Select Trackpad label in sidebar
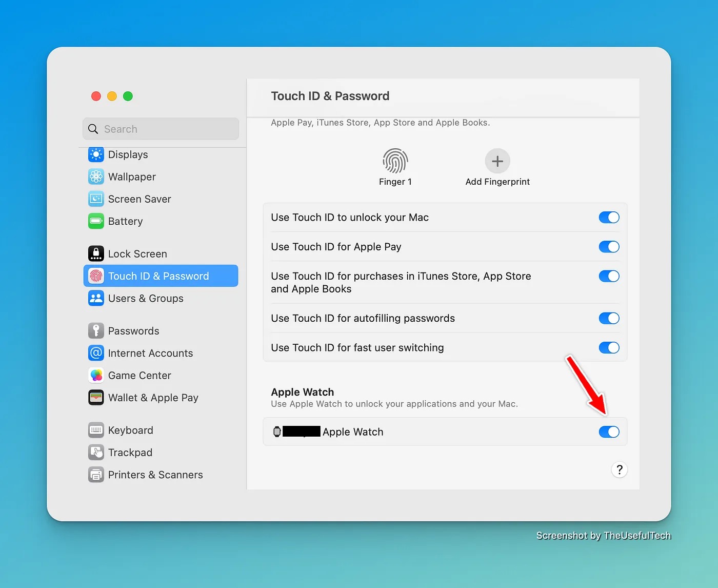 click(x=130, y=453)
